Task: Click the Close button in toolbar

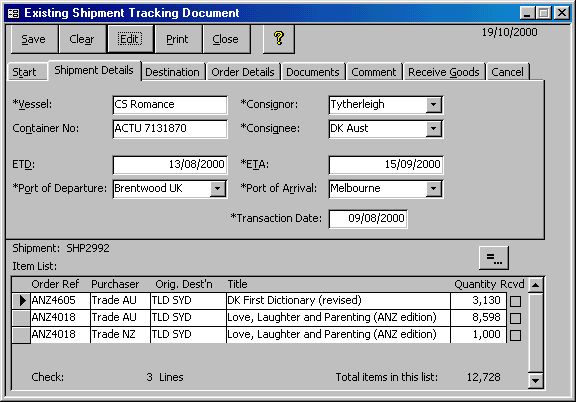Action: coord(226,39)
